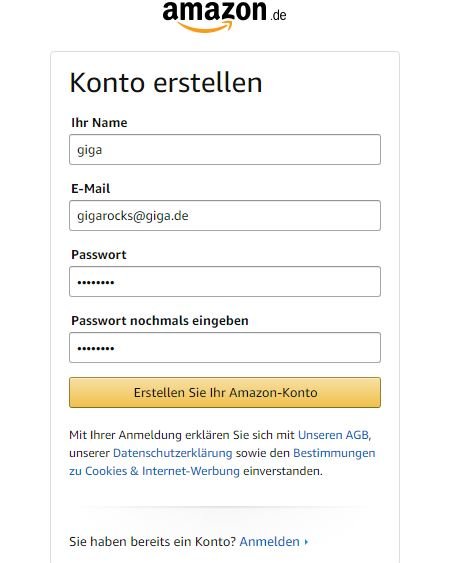475x563 pixels.
Task: Click the 'Ihr Name' field label
Action: point(99,122)
